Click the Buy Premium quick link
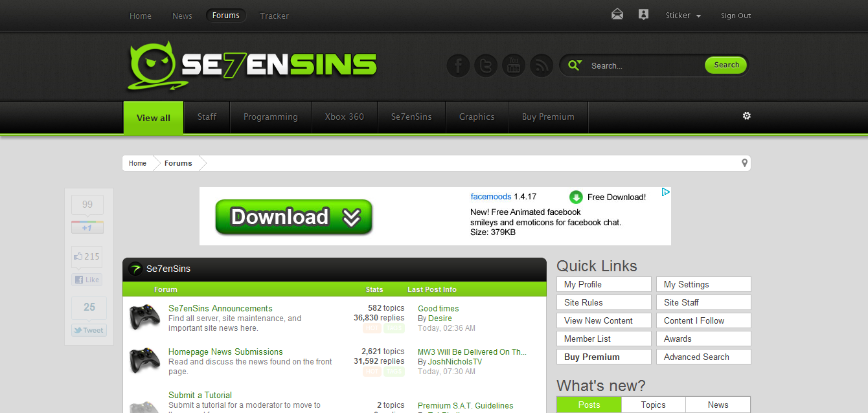The image size is (868, 413). pos(604,357)
